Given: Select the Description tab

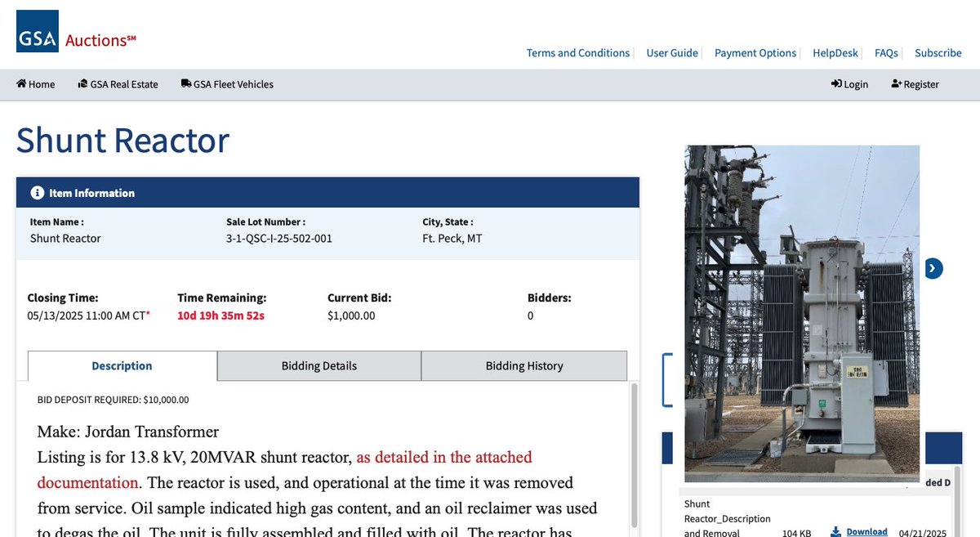Looking at the screenshot, I should (122, 366).
